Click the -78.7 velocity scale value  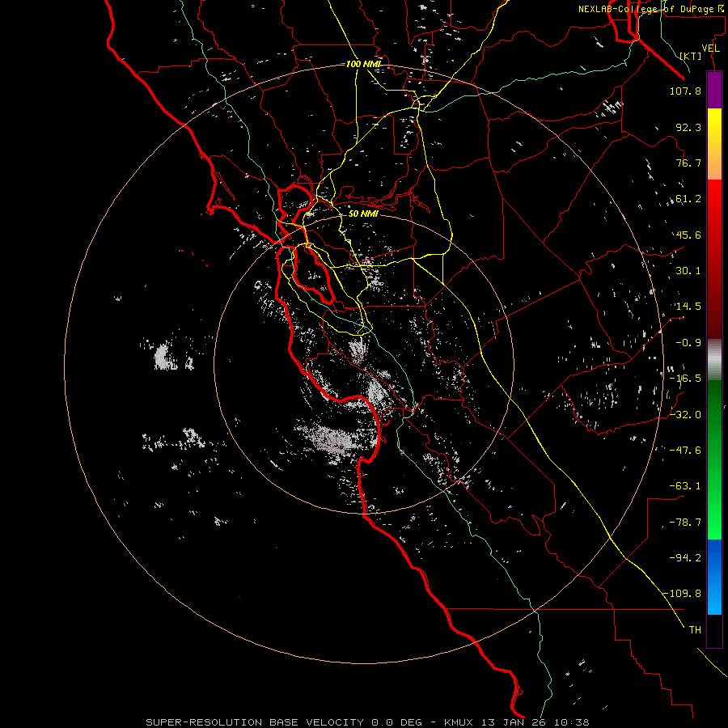685,523
